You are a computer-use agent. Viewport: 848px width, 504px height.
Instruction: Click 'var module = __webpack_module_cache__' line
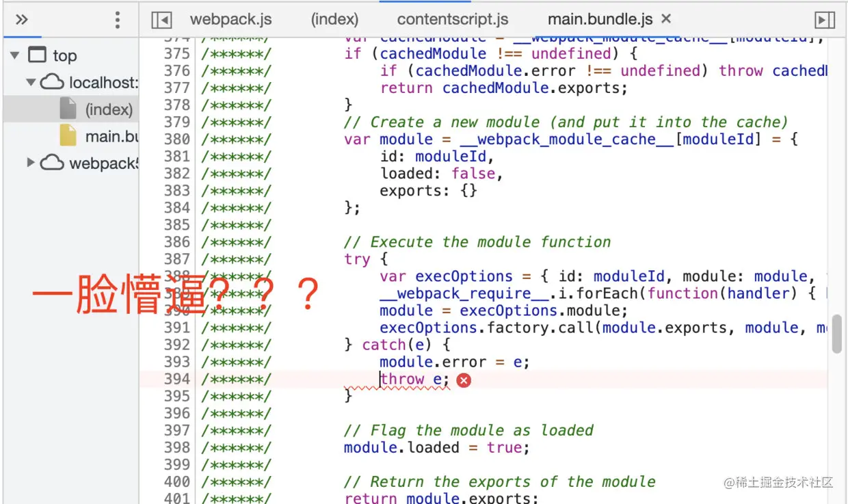point(571,140)
